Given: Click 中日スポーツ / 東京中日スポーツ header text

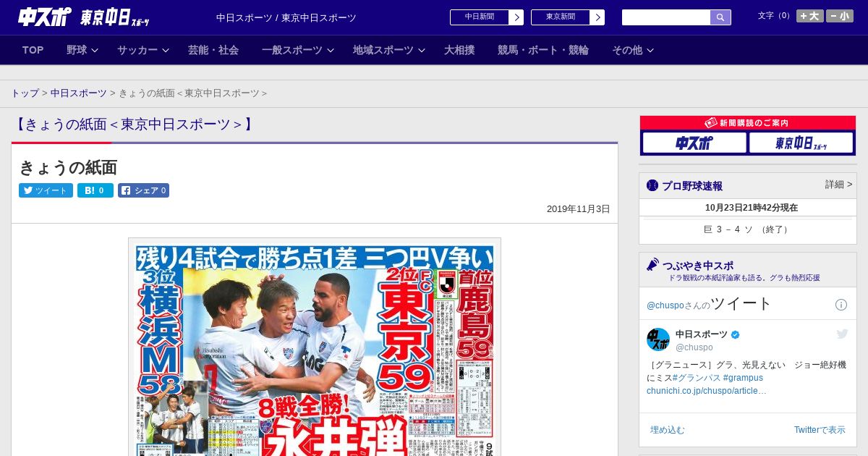Looking at the screenshot, I should (286, 17).
